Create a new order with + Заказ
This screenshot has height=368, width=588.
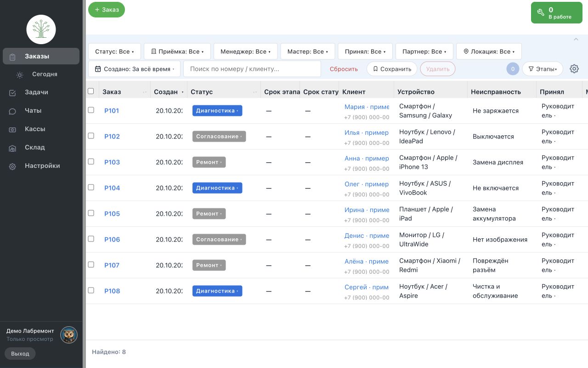click(107, 10)
